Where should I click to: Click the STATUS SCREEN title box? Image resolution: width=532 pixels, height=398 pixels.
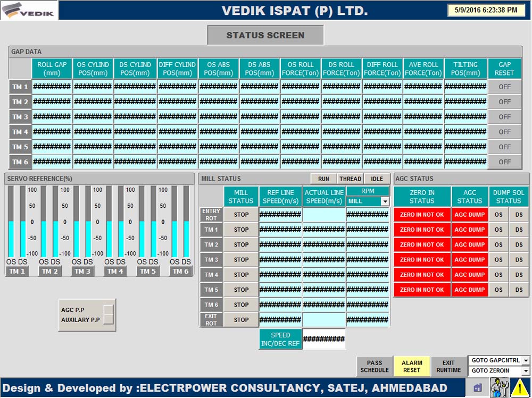265,35
